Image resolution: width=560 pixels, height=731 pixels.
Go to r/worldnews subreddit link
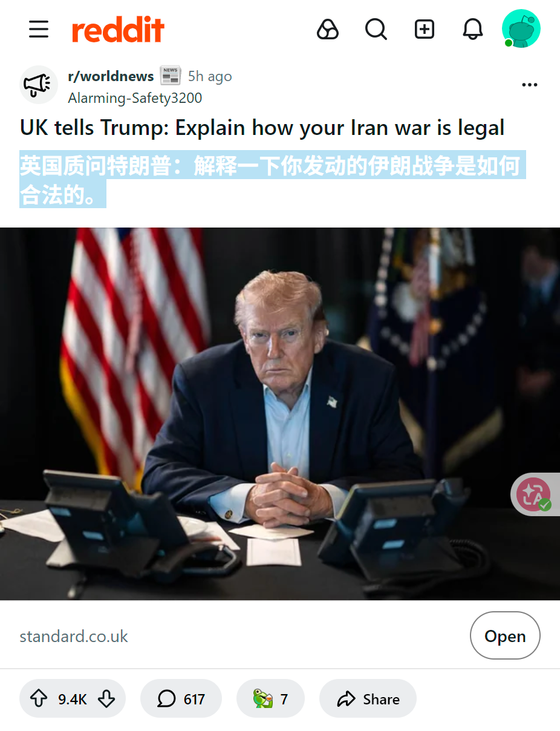(111, 76)
